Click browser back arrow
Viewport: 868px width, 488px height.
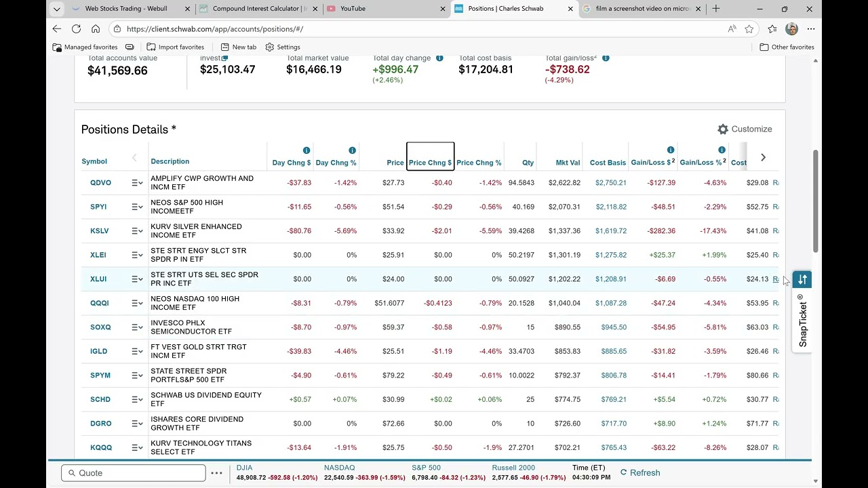57,29
